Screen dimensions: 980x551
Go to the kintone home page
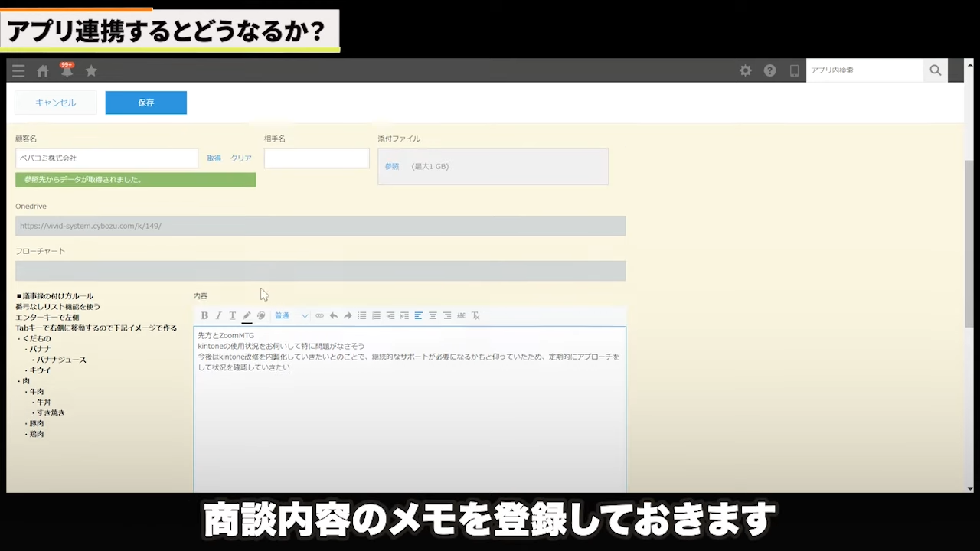click(x=43, y=70)
